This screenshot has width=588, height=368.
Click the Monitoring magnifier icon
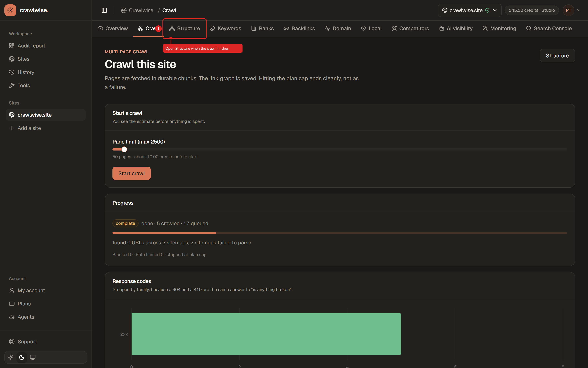485,29
